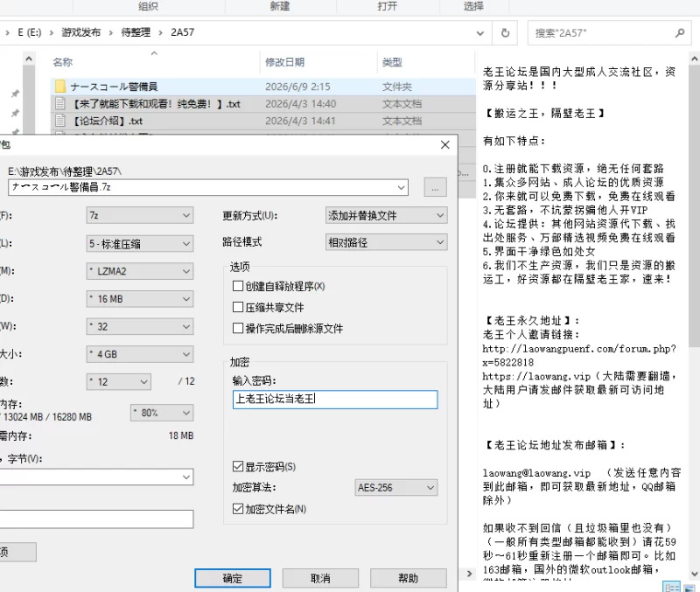Viewport: 700px width, 592px height.
Task: Open the 打开 ribbon group
Action: (x=387, y=6)
